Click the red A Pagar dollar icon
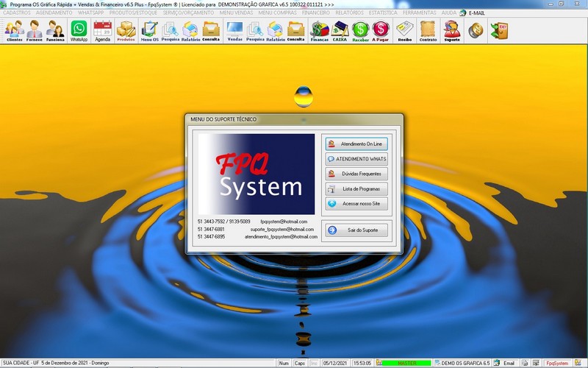Image resolution: width=588 pixels, height=368 pixels. pyautogui.click(x=380, y=31)
